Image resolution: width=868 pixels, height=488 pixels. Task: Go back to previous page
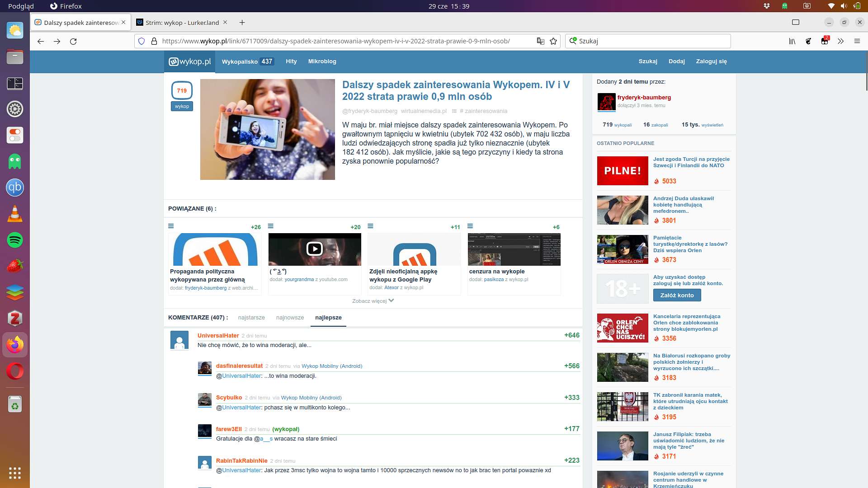tap(41, 41)
